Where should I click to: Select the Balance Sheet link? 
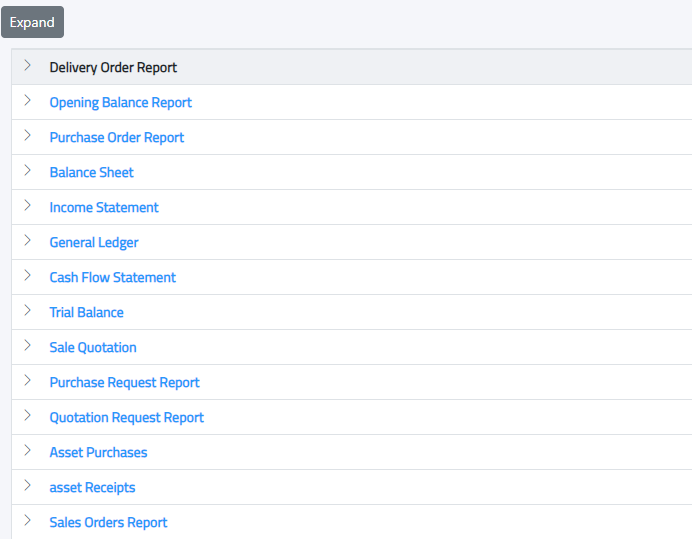(91, 173)
